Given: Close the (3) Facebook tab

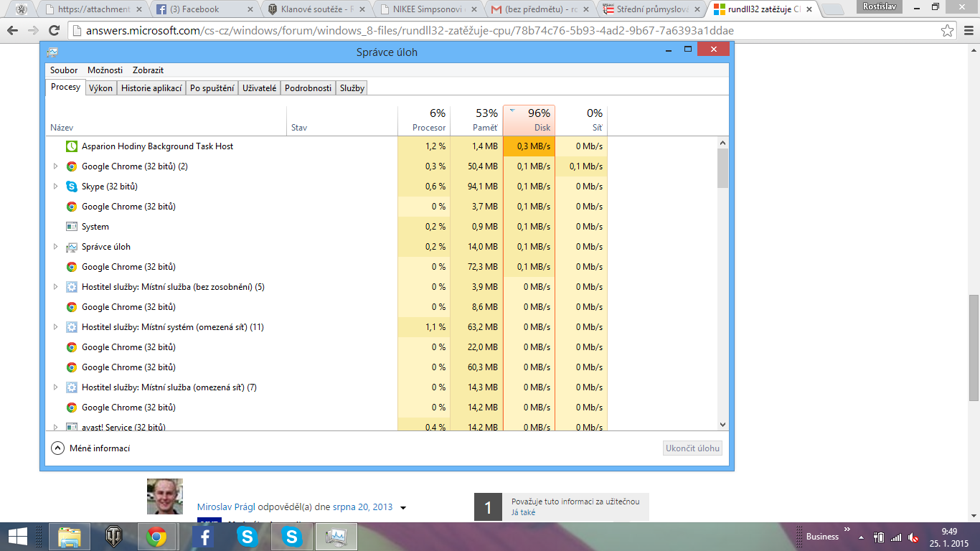Looking at the screenshot, I should (251, 9).
